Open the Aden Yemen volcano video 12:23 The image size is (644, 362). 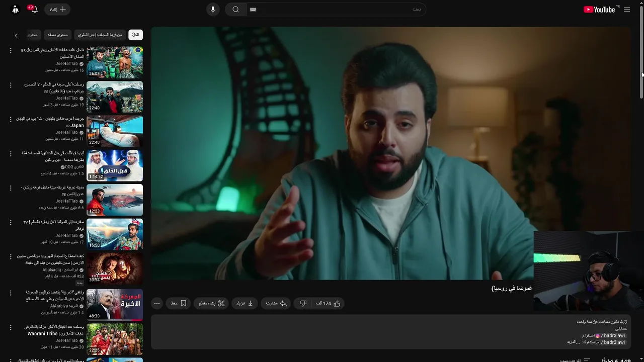pyautogui.click(x=115, y=200)
